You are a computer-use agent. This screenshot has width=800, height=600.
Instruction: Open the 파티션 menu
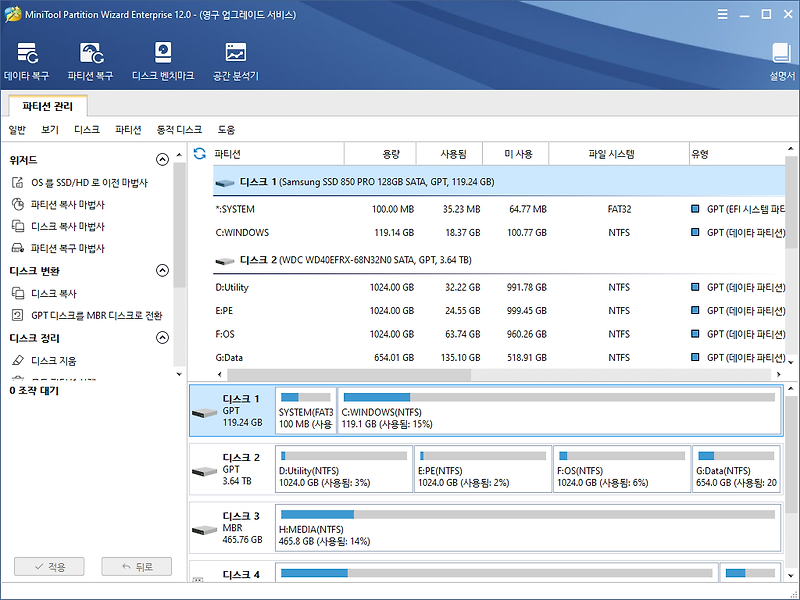tap(128, 130)
